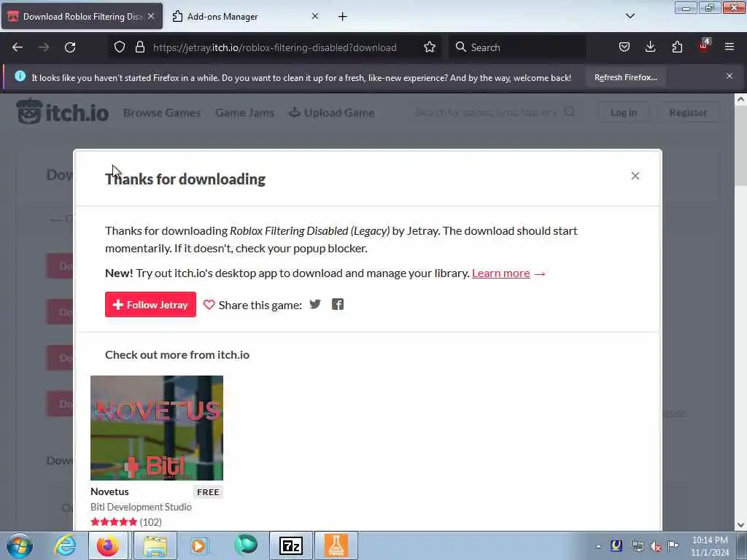
Task: Click the Follow Jetray button
Action: (x=150, y=305)
